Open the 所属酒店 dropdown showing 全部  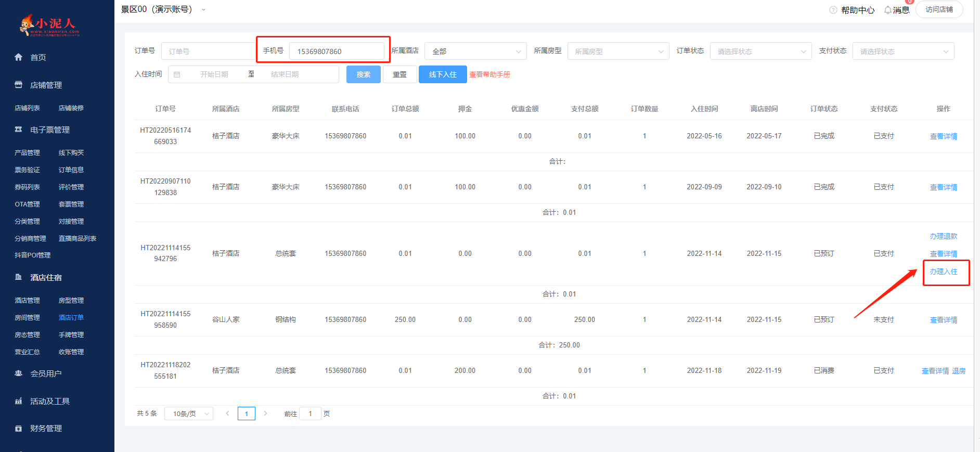(x=475, y=51)
